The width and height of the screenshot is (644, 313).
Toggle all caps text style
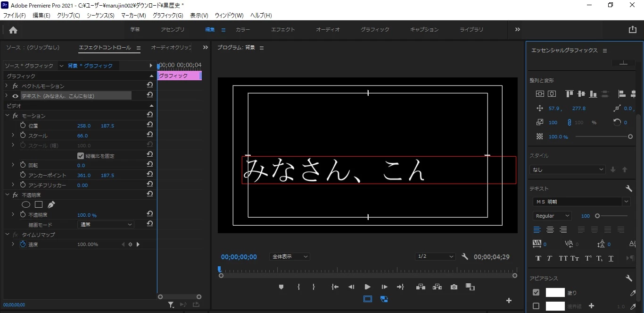click(x=563, y=258)
